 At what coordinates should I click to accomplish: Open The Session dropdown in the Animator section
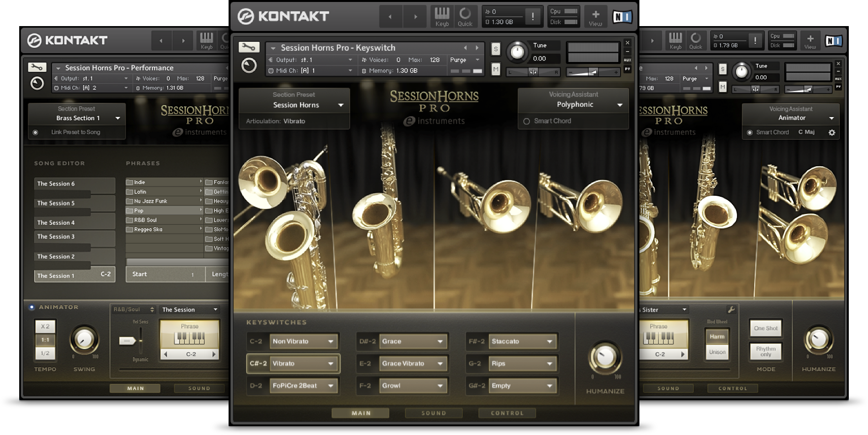tap(190, 310)
